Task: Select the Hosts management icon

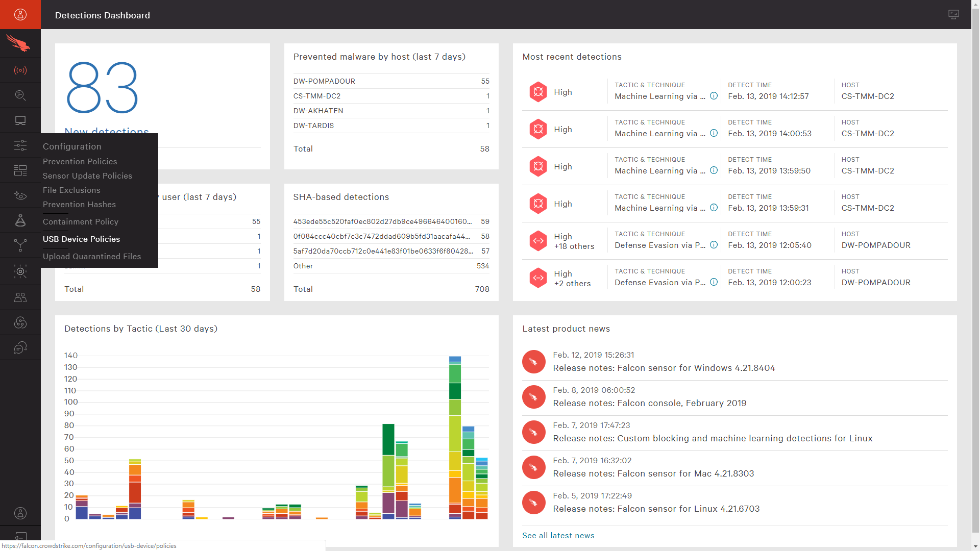Action: pyautogui.click(x=20, y=120)
